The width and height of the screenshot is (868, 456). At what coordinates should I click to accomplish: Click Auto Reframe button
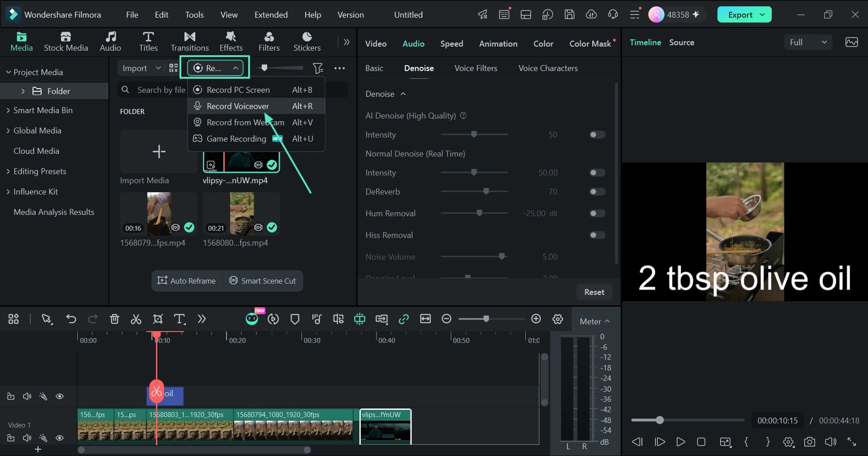[187, 281]
